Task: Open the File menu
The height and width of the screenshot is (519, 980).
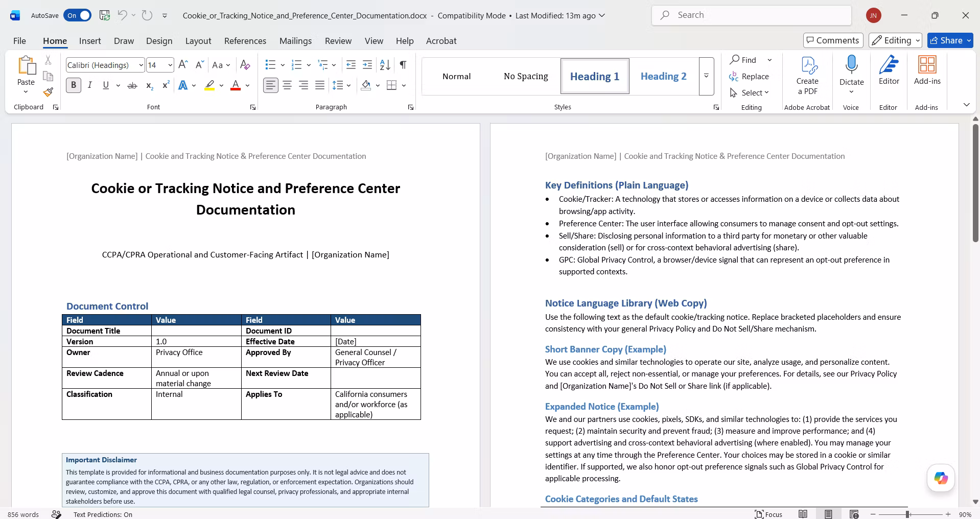Action: 19,41
